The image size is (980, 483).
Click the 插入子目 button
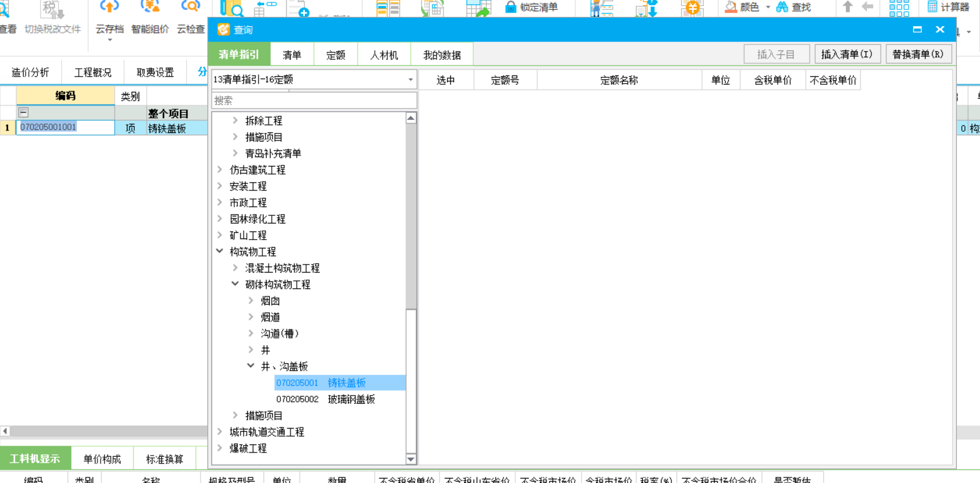pyautogui.click(x=776, y=54)
